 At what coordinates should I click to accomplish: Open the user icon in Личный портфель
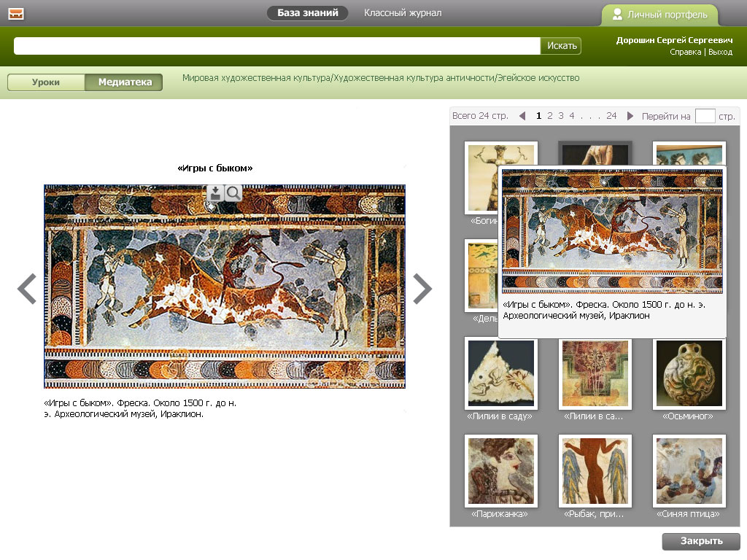(x=617, y=15)
